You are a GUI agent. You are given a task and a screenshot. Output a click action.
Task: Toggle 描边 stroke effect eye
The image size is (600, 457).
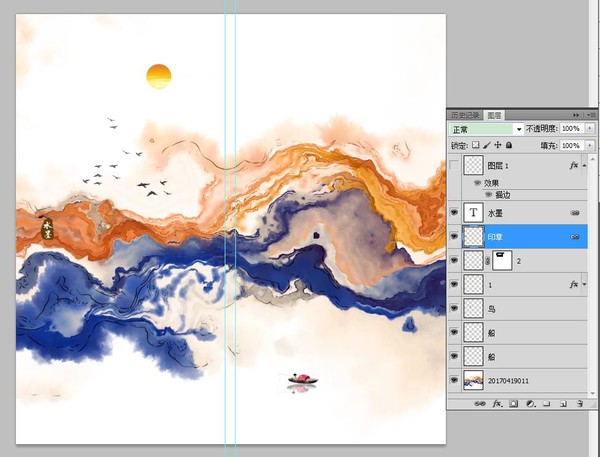click(x=489, y=195)
